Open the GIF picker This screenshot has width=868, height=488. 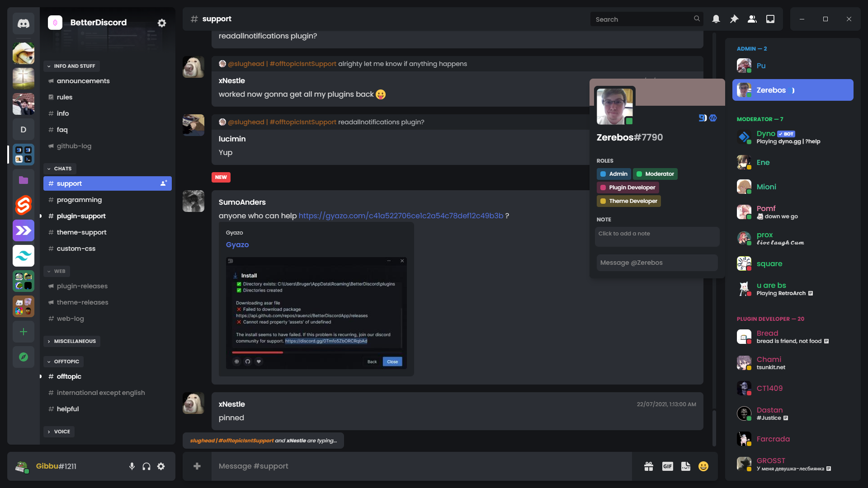click(x=668, y=466)
